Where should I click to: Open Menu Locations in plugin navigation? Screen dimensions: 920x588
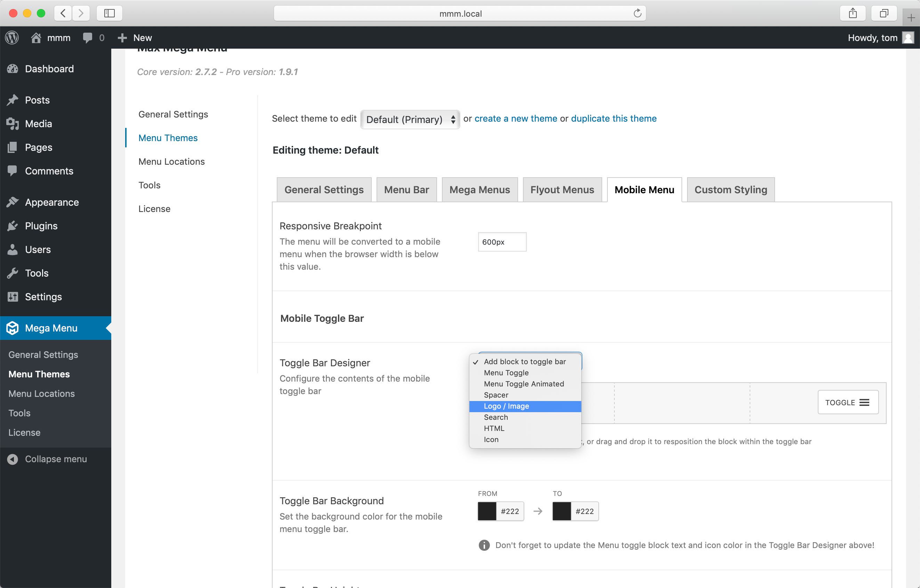(x=171, y=162)
